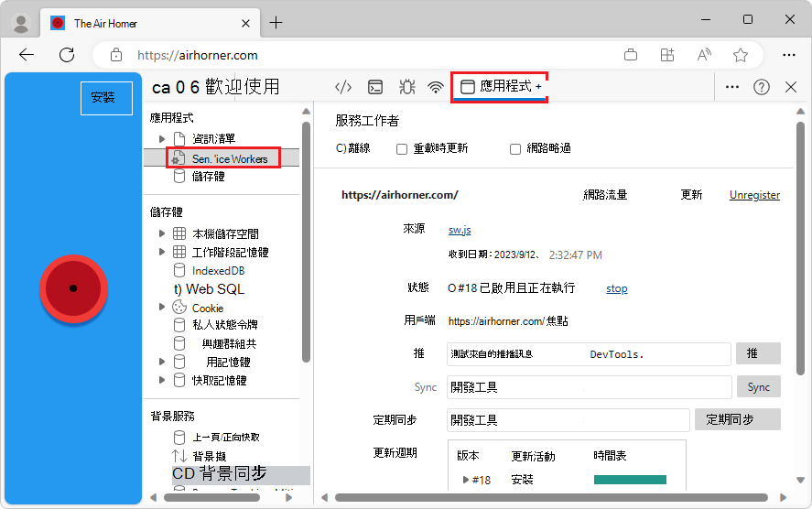Click the push message input field
The image size is (812, 509).
click(x=589, y=354)
